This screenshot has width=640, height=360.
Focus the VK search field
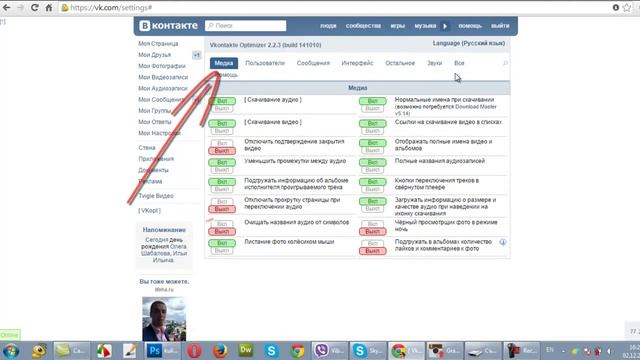245,26
